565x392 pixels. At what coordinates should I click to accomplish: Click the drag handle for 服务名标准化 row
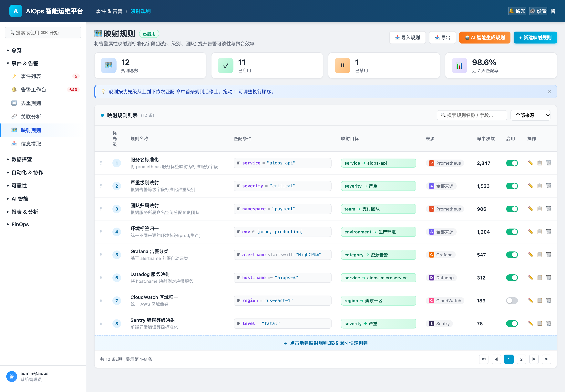tap(101, 163)
